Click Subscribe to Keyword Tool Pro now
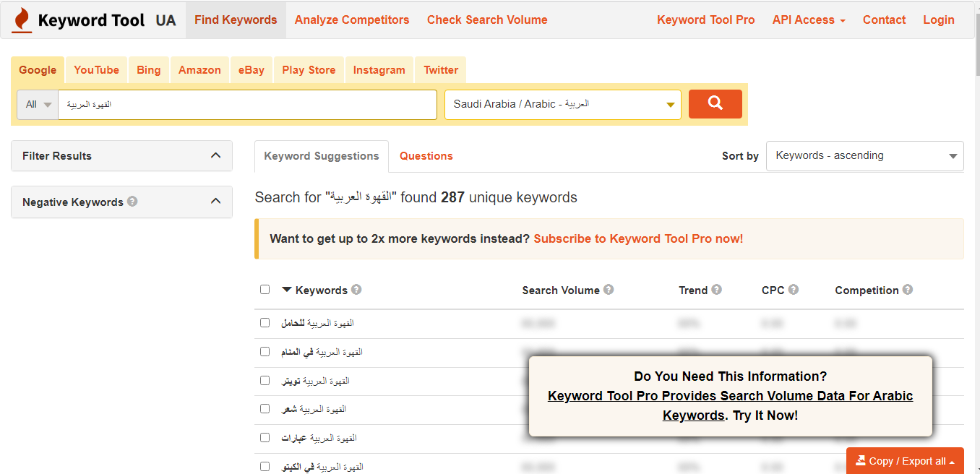This screenshot has width=980, height=474. [x=638, y=238]
